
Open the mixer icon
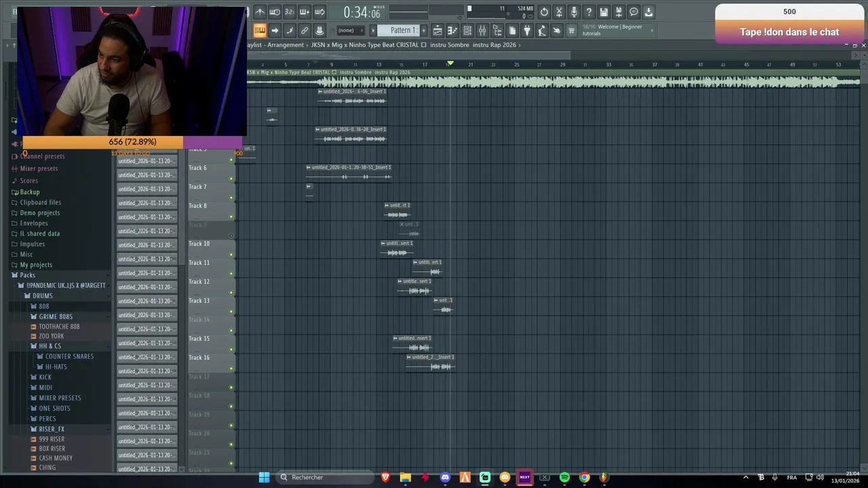(x=482, y=30)
